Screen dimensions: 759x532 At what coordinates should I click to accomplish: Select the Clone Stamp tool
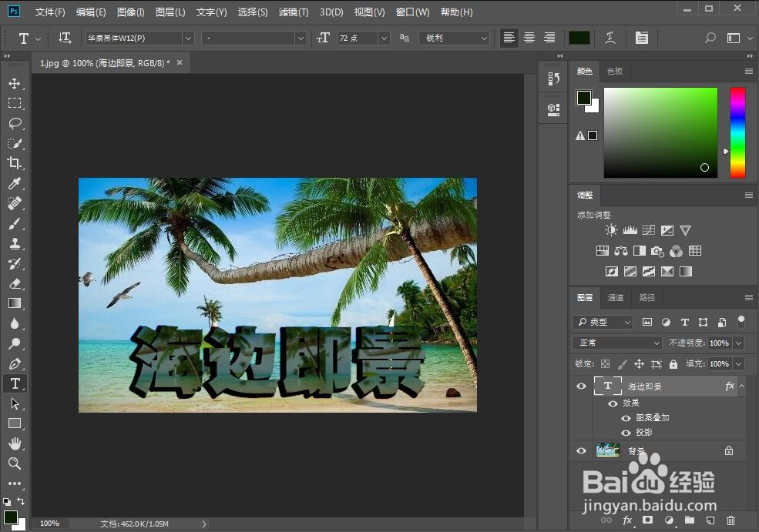point(15,243)
